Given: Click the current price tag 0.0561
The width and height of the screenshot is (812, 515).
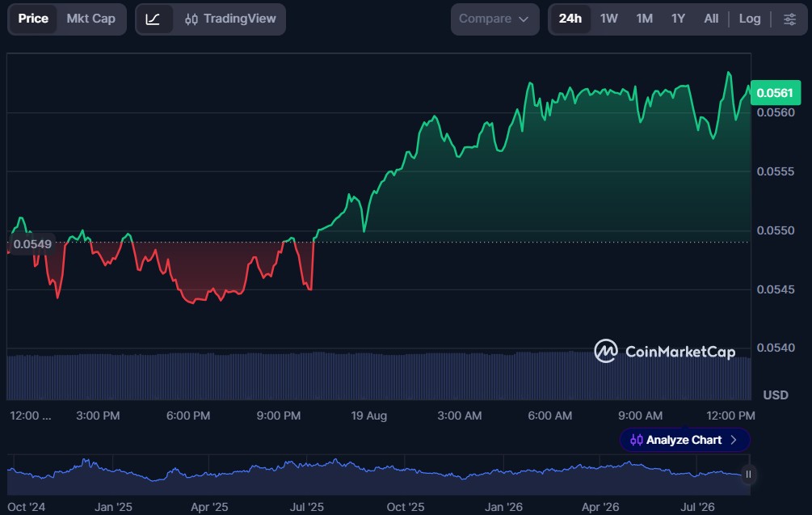Looking at the screenshot, I should point(775,93).
